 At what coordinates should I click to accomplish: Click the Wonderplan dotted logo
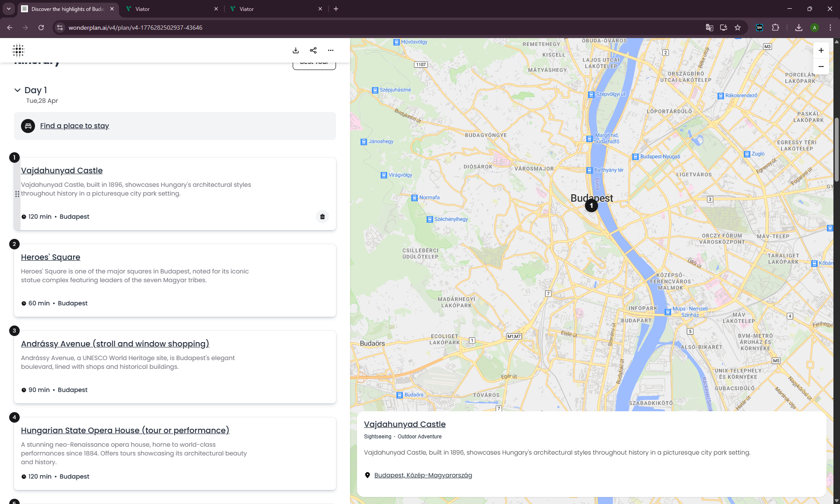pos(18,50)
